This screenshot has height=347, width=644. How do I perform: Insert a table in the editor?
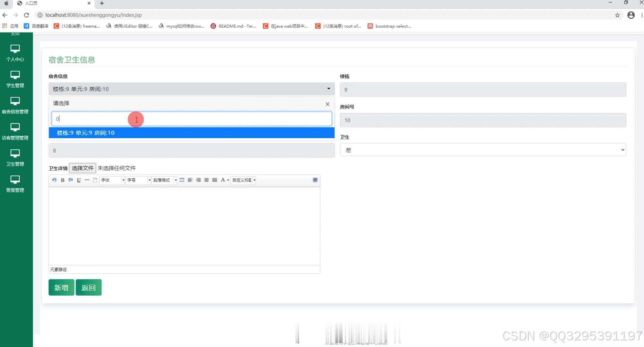(x=182, y=180)
